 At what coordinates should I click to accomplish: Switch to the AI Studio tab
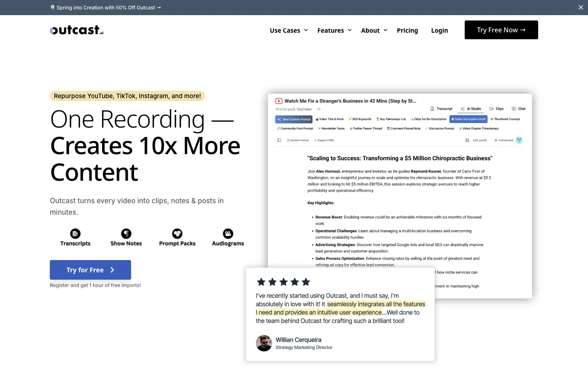pos(471,109)
